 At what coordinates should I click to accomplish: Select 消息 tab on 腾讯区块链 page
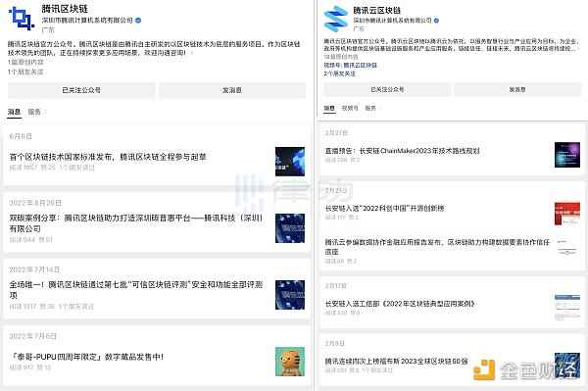(15, 112)
